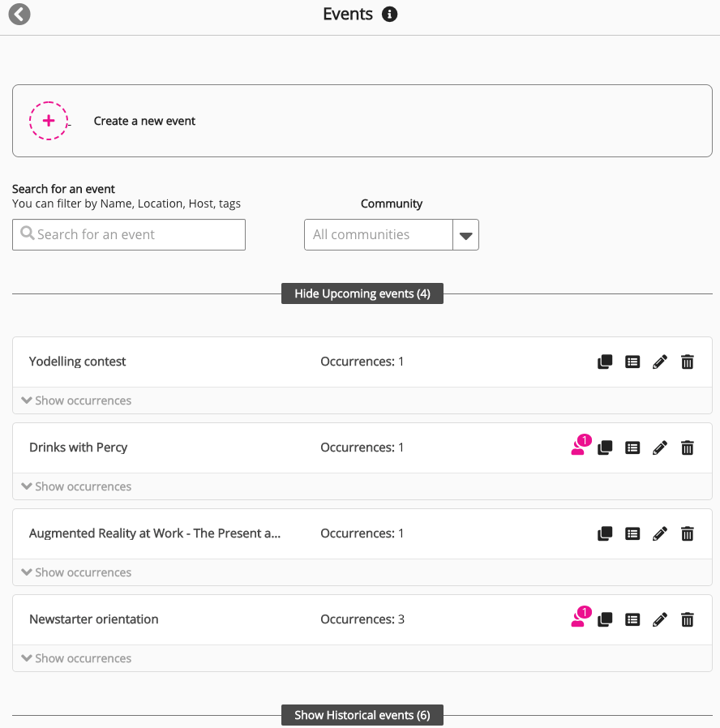Open the Events info icon

click(390, 15)
